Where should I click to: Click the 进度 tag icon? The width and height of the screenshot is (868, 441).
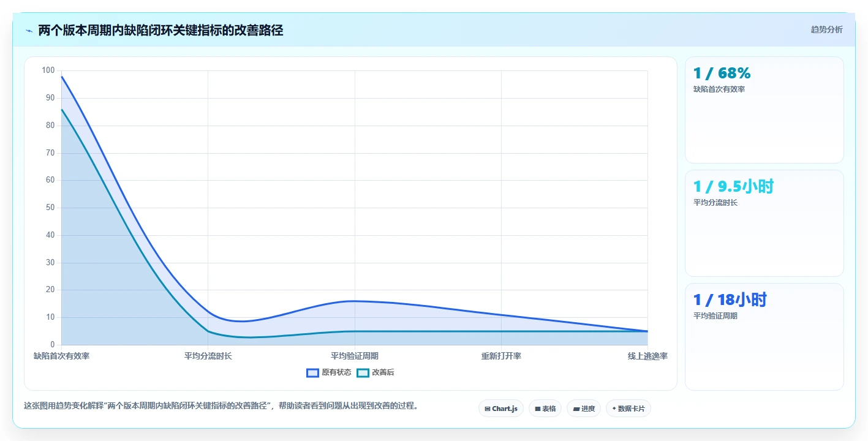(576, 409)
